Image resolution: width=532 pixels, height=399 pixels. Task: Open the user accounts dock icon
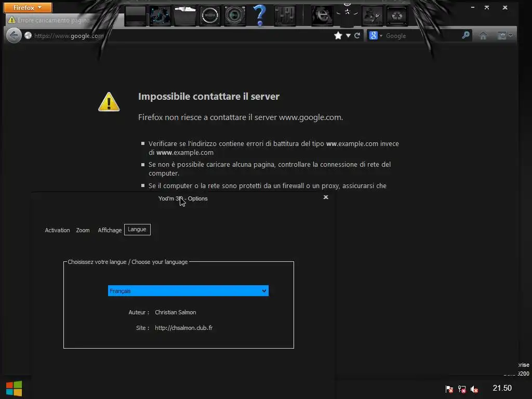(372, 16)
